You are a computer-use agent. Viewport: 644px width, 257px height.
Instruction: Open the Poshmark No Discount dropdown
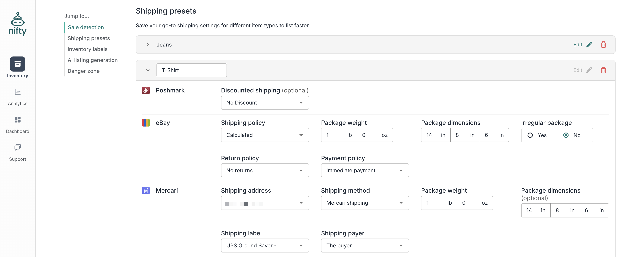point(265,103)
